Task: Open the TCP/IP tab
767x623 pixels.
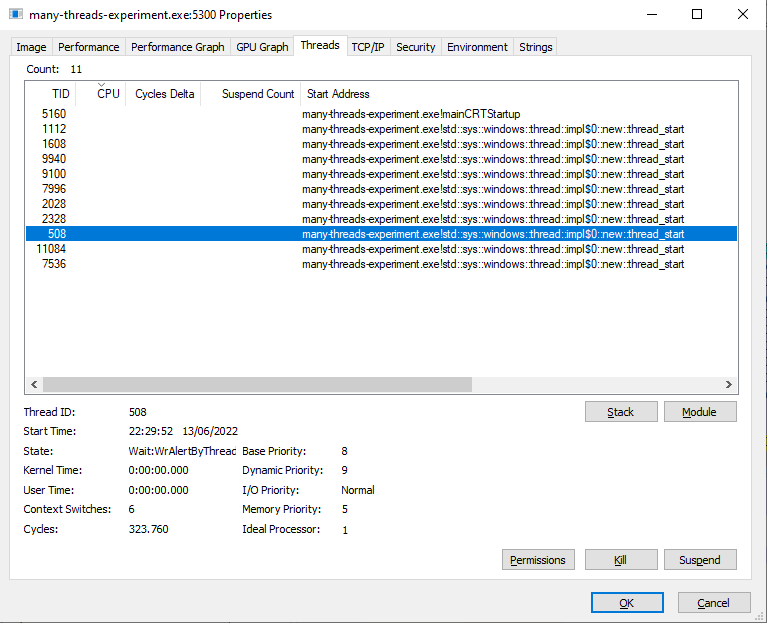Action: click(367, 47)
